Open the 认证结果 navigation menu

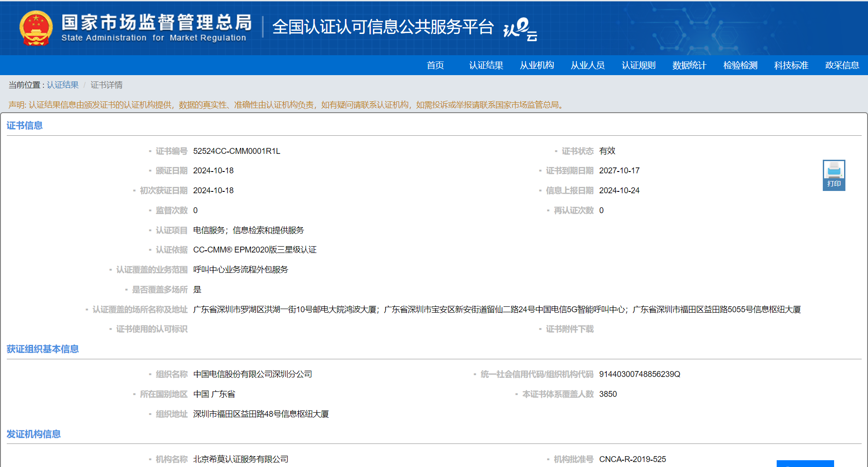486,65
